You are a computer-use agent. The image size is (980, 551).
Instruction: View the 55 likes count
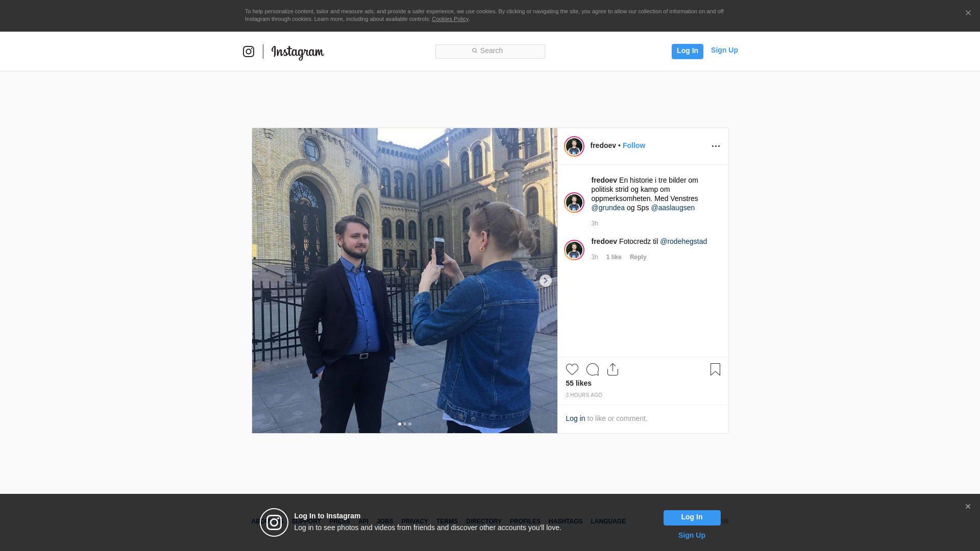tap(578, 383)
